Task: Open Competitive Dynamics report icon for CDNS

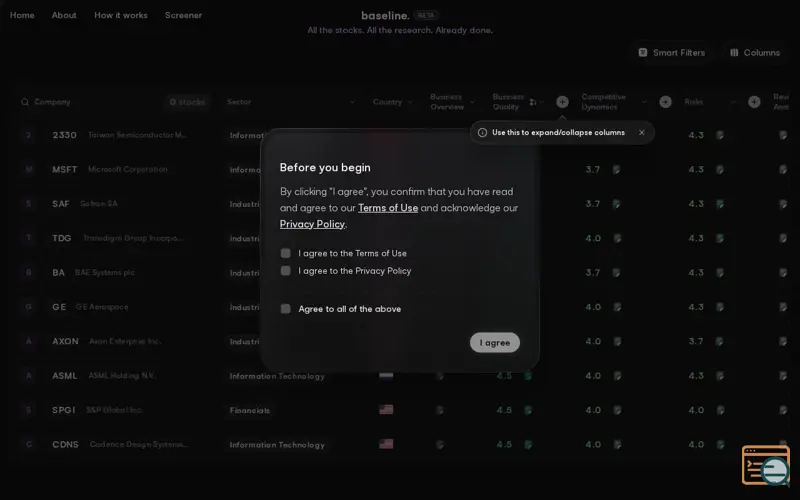Action: pos(617,445)
